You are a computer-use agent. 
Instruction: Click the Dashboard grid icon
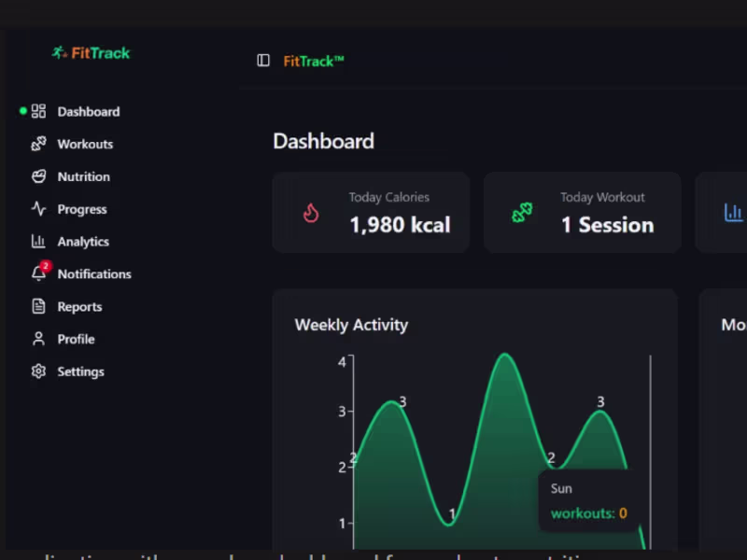(x=38, y=111)
